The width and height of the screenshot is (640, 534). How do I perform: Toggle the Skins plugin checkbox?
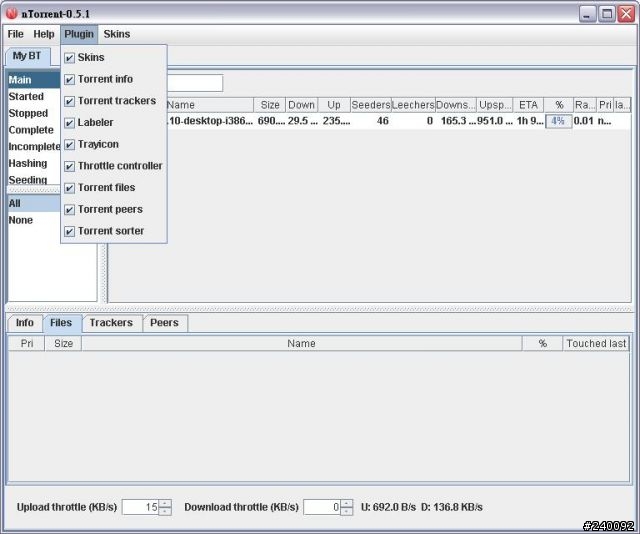tap(69, 58)
